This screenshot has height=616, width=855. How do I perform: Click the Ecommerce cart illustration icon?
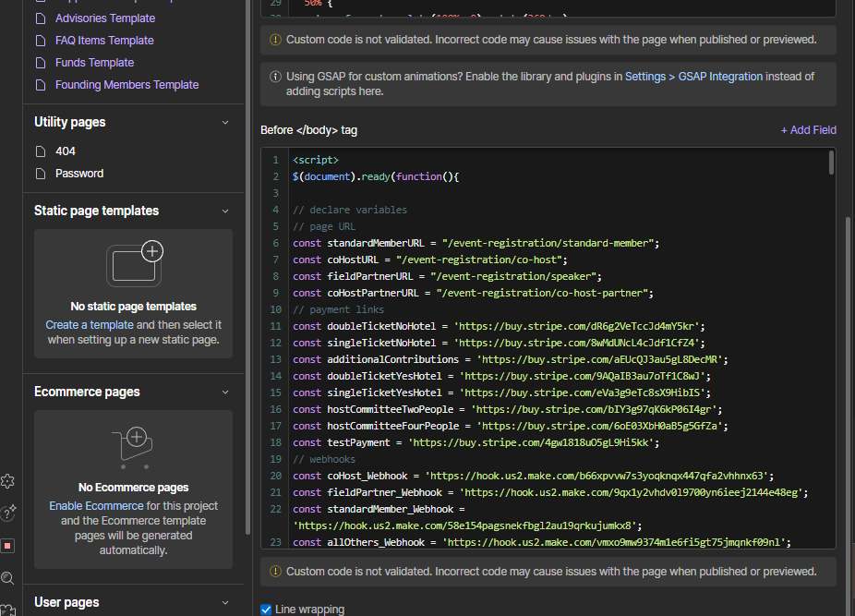(x=134, y=444)
